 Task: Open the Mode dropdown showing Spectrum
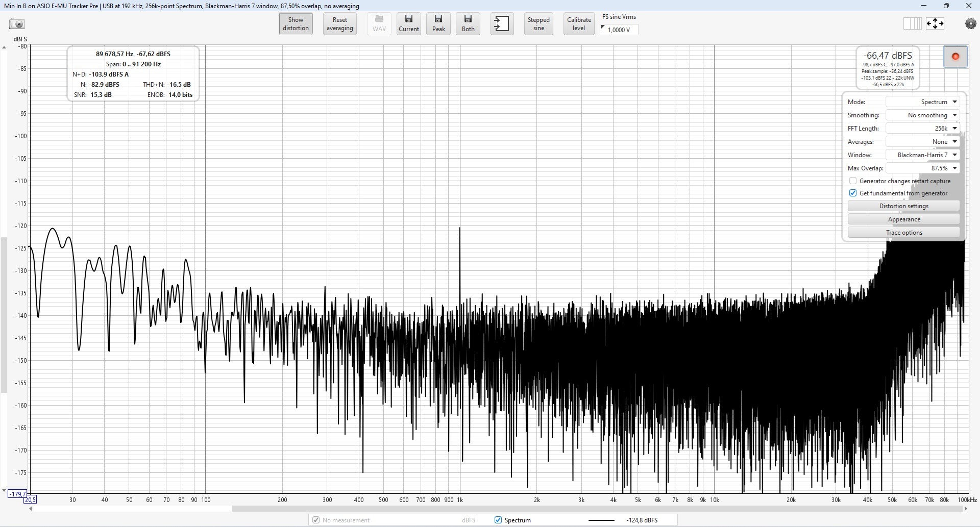click(x=922, y=102)
